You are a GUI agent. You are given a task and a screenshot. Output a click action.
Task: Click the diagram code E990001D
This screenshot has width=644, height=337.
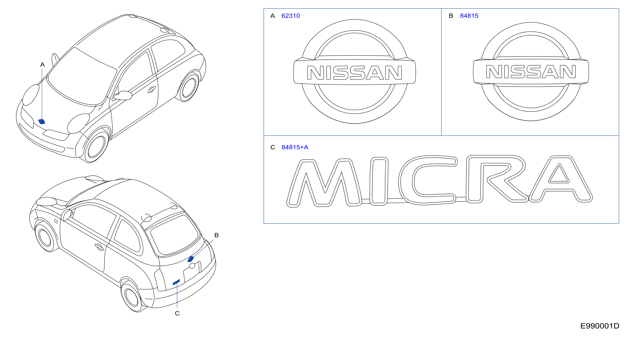coord(600,326)
